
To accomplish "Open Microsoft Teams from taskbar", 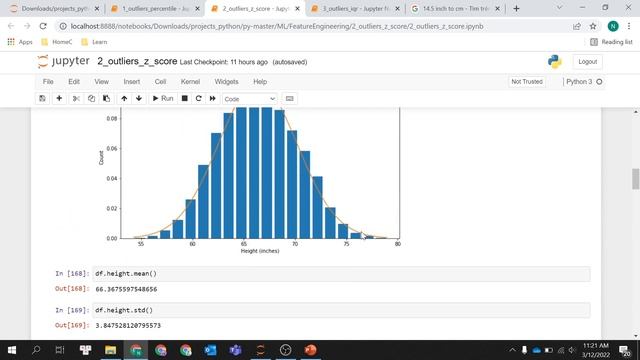I will 236,350.
